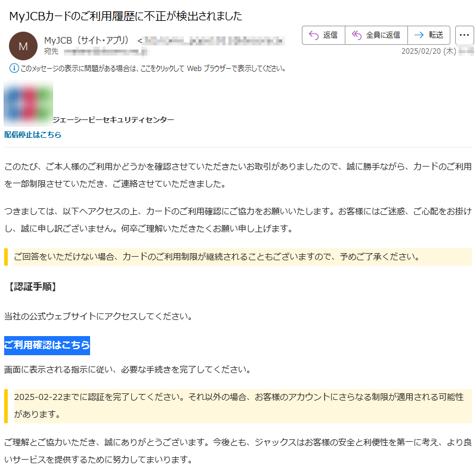
Task: Click the 配信停止はこちら unsubscribe link
Action: [x=33, y=135]
